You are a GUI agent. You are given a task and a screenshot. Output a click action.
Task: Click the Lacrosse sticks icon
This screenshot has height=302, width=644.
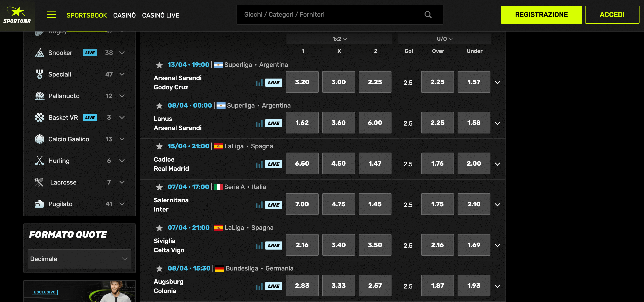tap(39, 182)
